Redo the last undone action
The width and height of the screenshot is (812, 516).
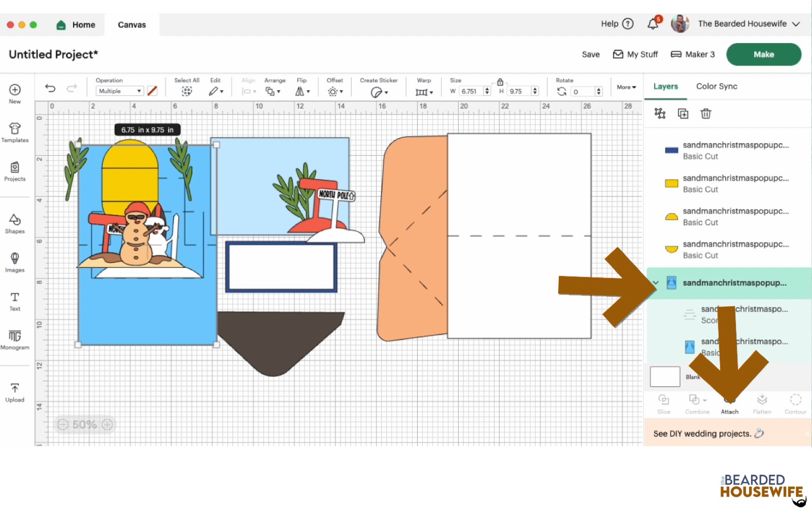tap(72, 88)
